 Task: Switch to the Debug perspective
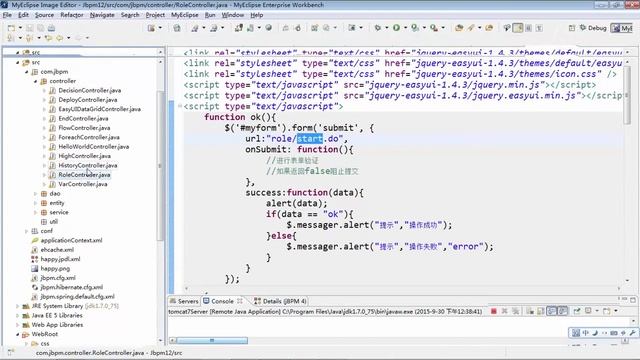593,28
